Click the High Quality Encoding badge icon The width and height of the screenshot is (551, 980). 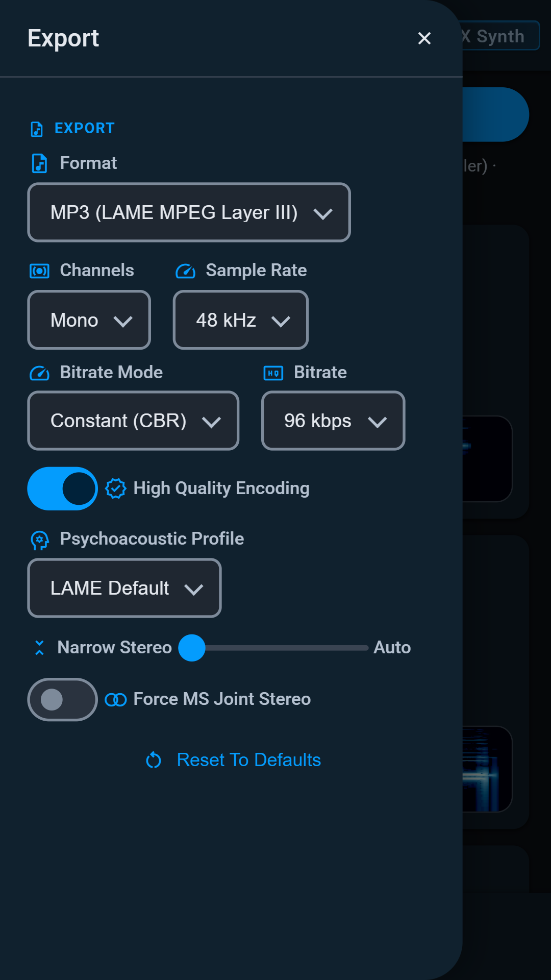click(x=116, y=488)
